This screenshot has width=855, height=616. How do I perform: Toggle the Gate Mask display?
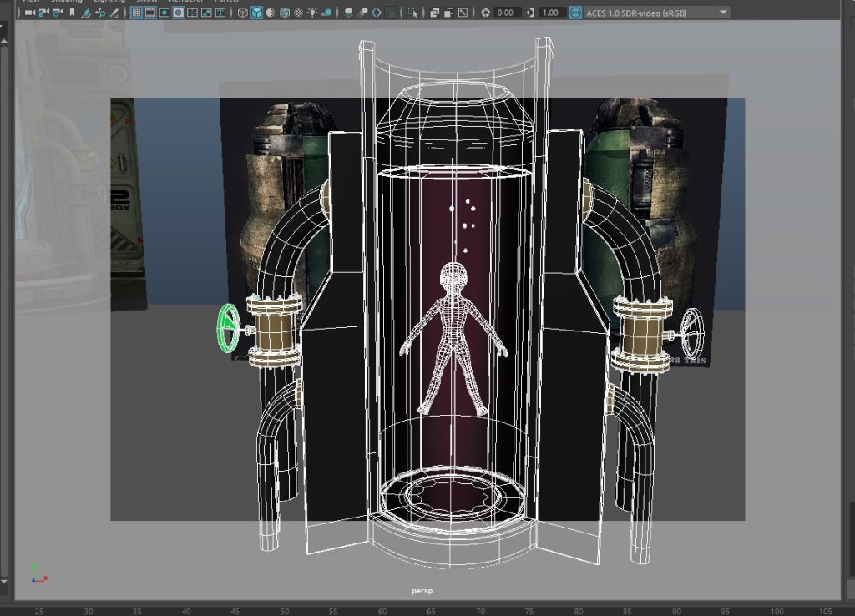(179, 13)
